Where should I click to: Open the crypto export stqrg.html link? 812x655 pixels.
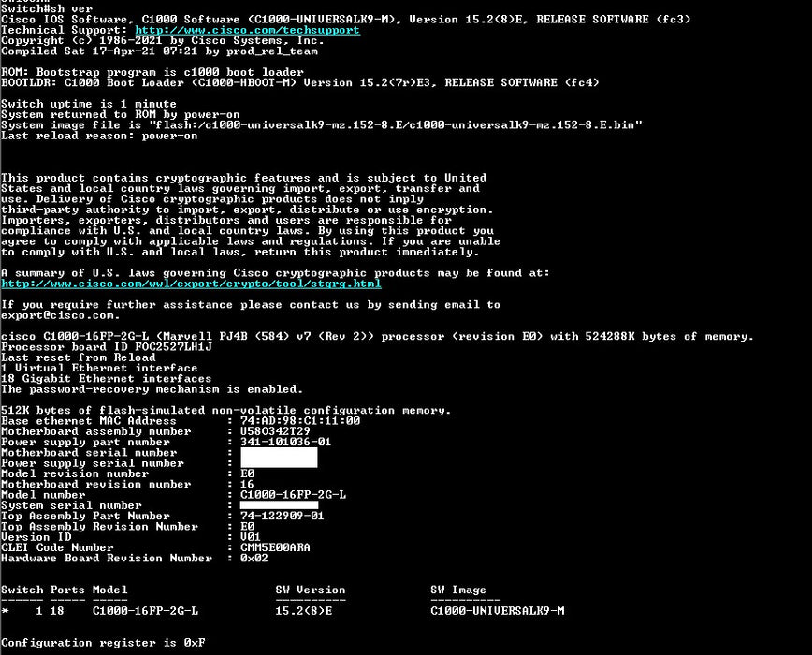(x=191, y=284)
